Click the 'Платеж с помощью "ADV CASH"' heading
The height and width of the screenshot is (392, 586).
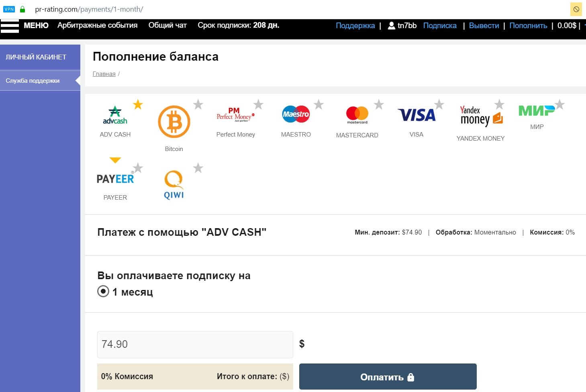(182, 232)
